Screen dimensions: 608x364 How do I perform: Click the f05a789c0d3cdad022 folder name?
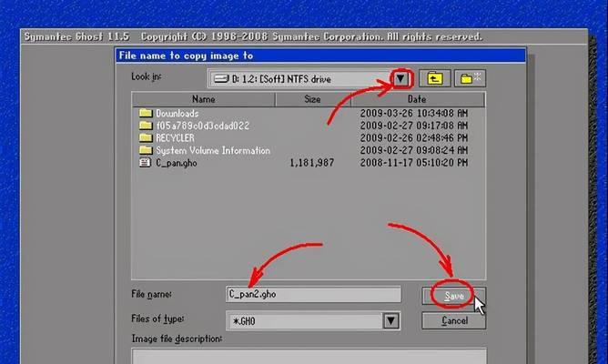202,126
